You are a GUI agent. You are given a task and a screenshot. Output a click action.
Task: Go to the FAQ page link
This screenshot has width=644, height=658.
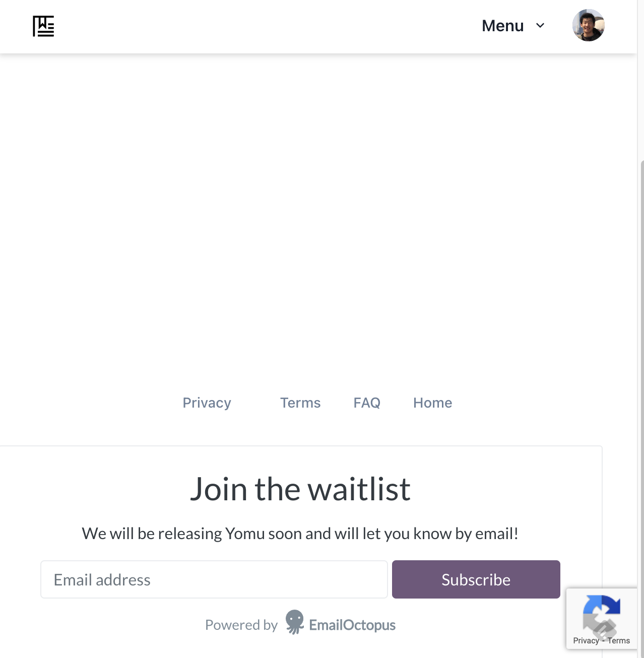coord(367,403)
